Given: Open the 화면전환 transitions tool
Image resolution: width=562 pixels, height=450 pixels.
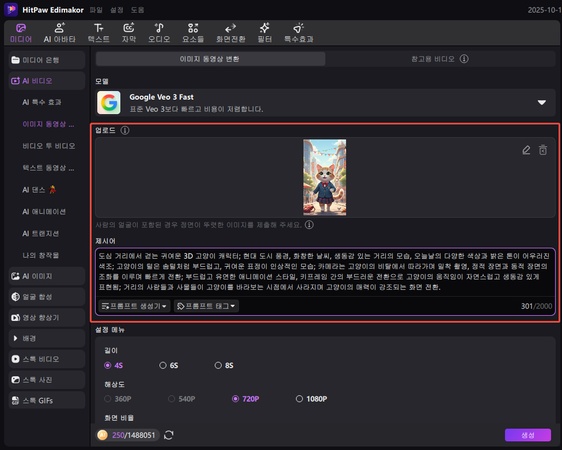Looking at the screenshot, I should coord(230,33).
